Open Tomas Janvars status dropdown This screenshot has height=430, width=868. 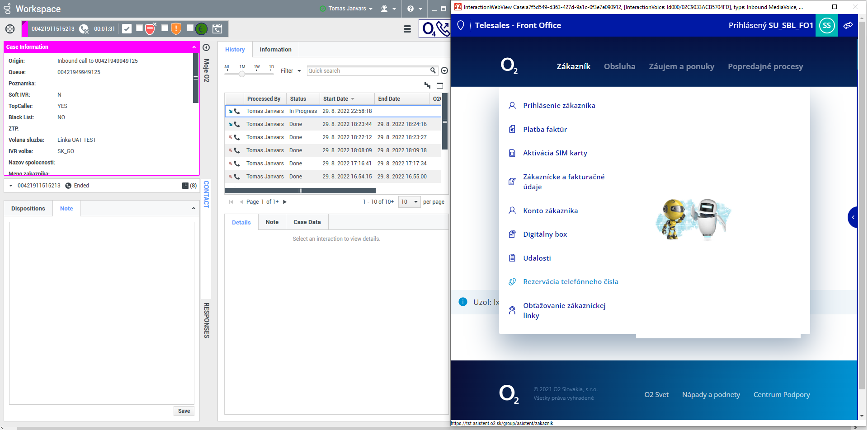coord(371,9)
